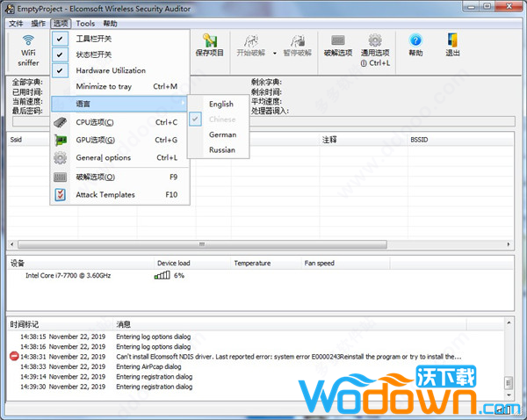Switch language to English
The image size is (527, 420).
[219, 104]
